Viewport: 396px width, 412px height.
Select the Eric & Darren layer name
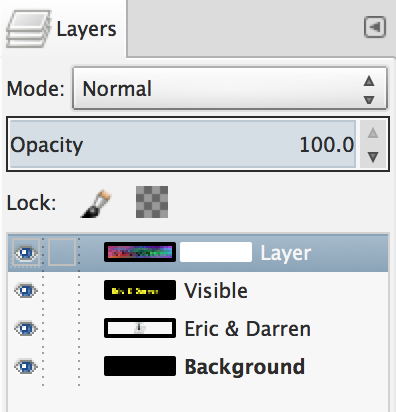point(248,329)
